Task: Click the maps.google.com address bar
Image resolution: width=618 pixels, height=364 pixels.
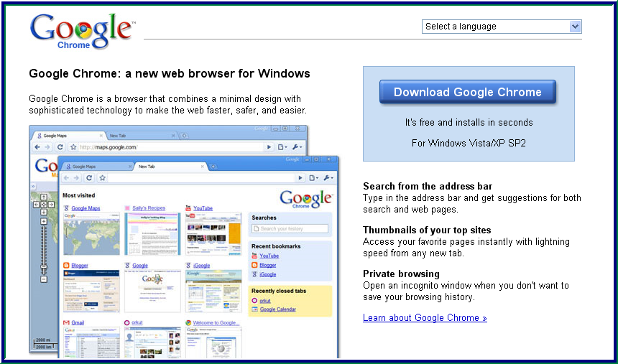Action: pos(170,147)
